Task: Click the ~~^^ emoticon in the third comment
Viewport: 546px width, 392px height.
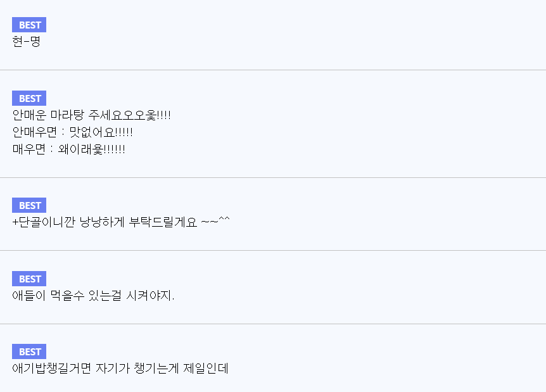Action: pyautogui.click(x=215, y=222)
